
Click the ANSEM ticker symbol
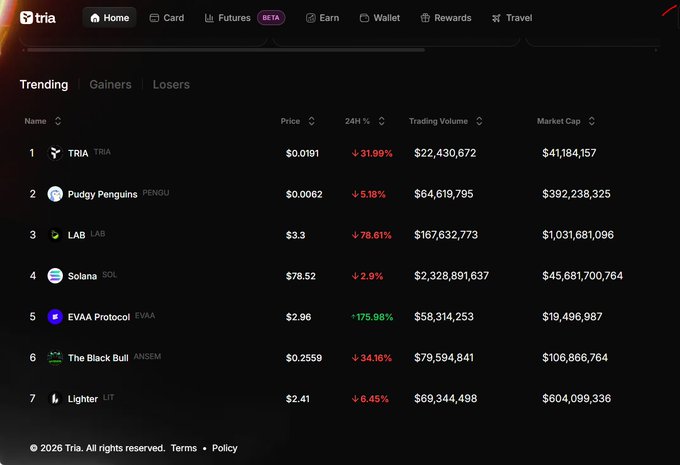(147, 356)
